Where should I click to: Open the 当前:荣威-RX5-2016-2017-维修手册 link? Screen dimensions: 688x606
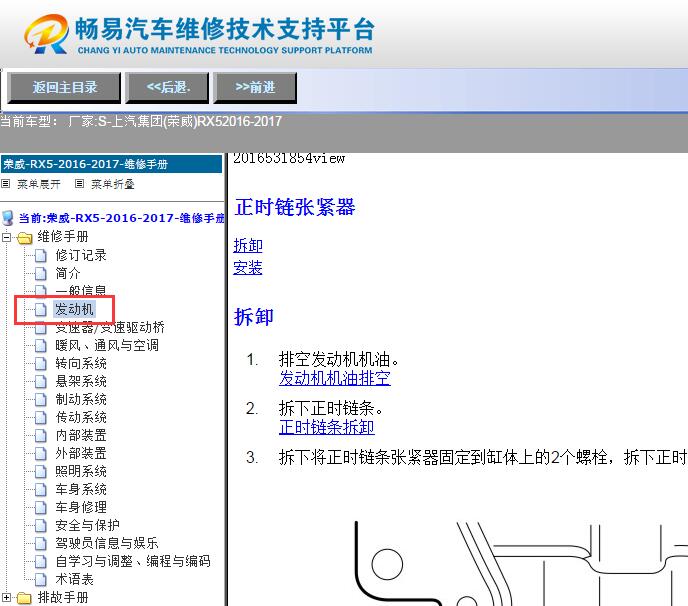122,218
